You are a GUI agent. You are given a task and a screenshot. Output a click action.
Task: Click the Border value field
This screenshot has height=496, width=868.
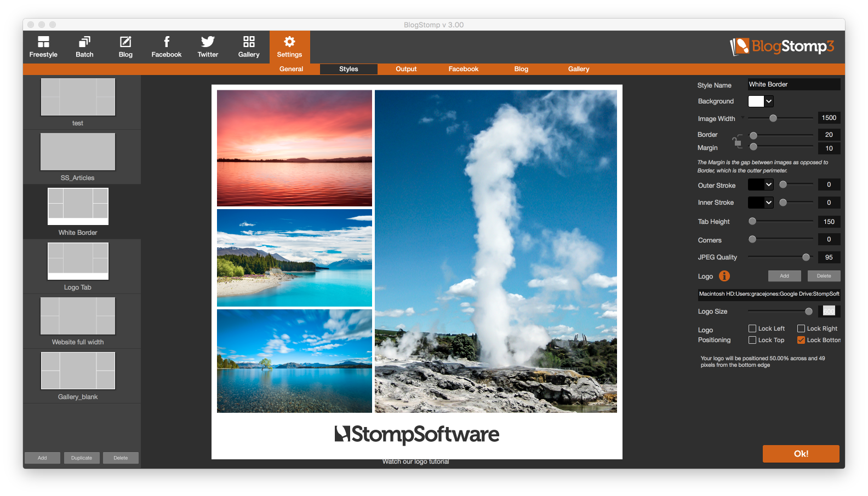pos(829,135)
